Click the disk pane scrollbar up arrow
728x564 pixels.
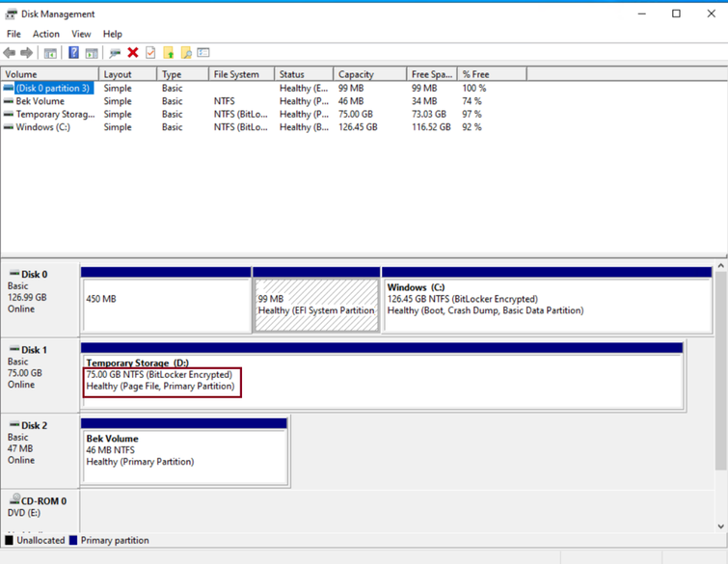click(x=720, y=266)
